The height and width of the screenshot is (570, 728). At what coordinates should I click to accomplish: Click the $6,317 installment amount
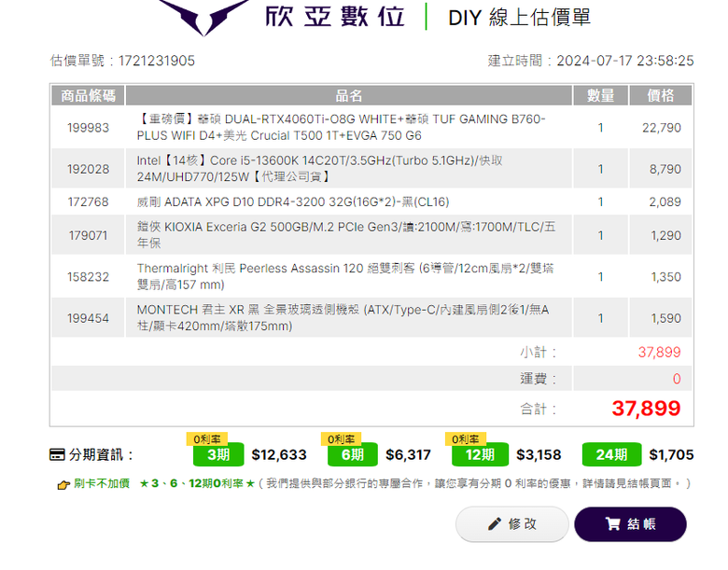tap(408, 454)
